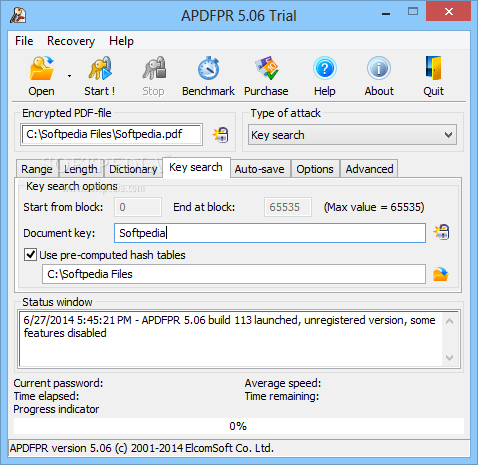Open the About info icon
This screenshot has height=465, width=478.
[x=379, y=68]
